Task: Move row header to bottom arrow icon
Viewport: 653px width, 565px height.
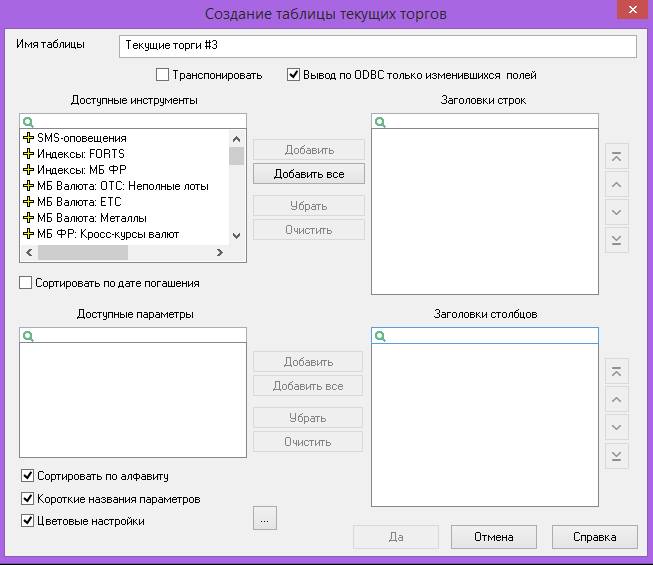Action: (x=617, y=240)
